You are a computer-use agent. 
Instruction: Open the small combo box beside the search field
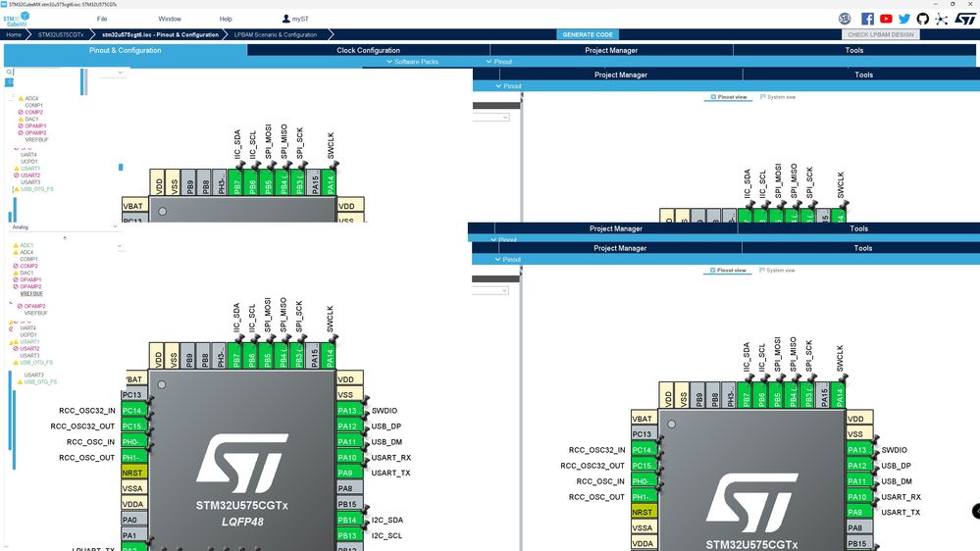click(112, 73)
